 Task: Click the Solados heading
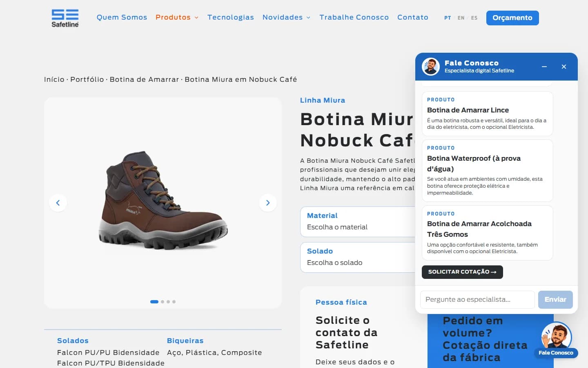coord(73,341)
